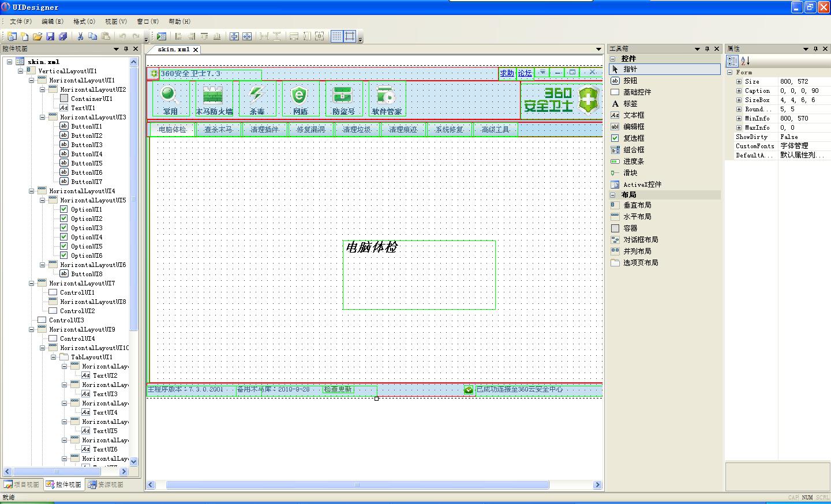The image size is (831, 504).
Task: Open the 格式(O) menu
Action: pyautogui.click(x=84, y=21)
